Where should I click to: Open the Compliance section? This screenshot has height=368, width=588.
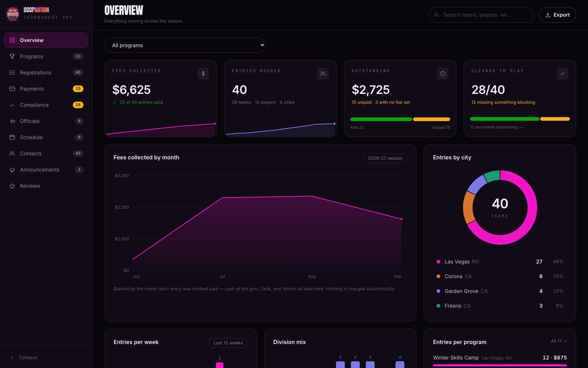point(46,105)
